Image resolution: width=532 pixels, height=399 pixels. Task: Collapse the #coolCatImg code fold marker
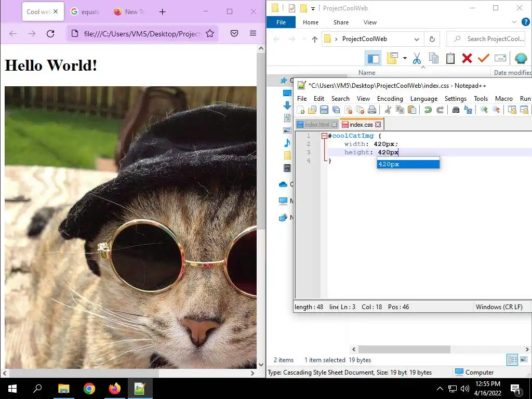324,136
